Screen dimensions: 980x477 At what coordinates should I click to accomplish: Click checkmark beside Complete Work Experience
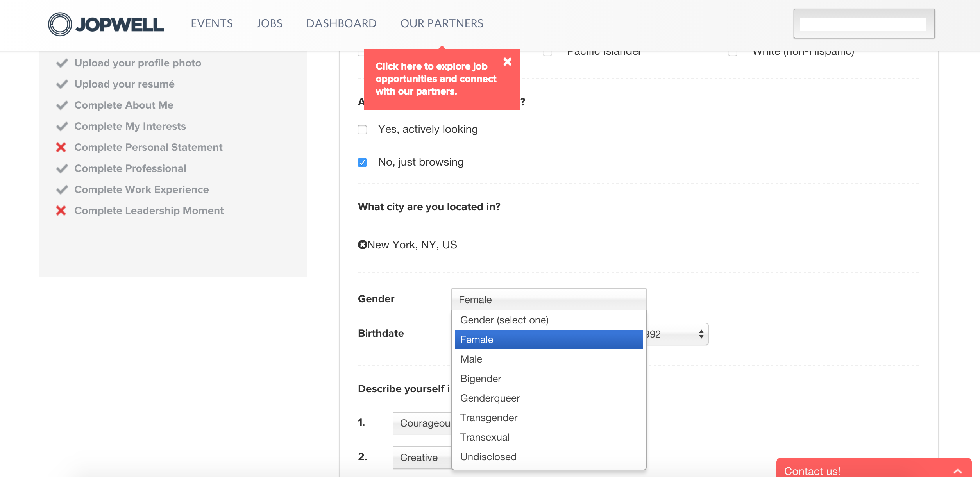pos(62,189)
